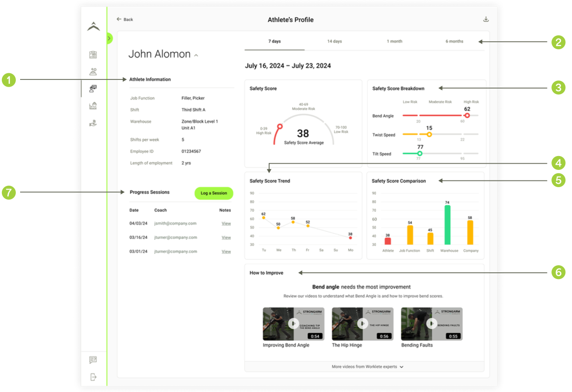The image size is (572, 392).
Task: Click the Log a Session button
Action: (x=214, y=193)
